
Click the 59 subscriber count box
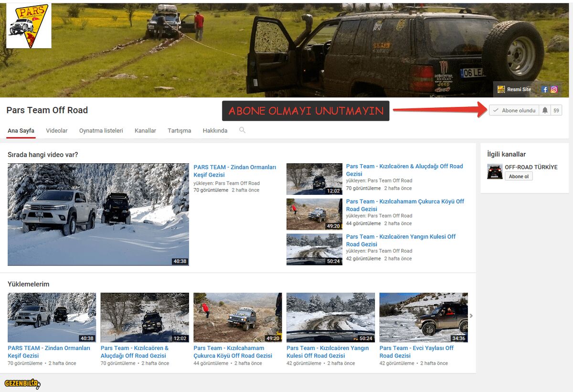pos(556,110)
